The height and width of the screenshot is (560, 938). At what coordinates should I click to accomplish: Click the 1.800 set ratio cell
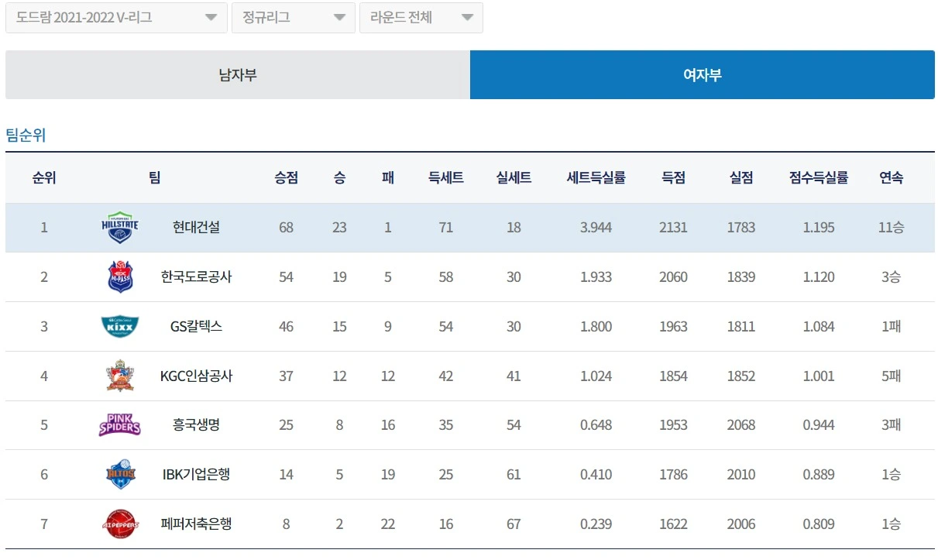coord(596,327)
